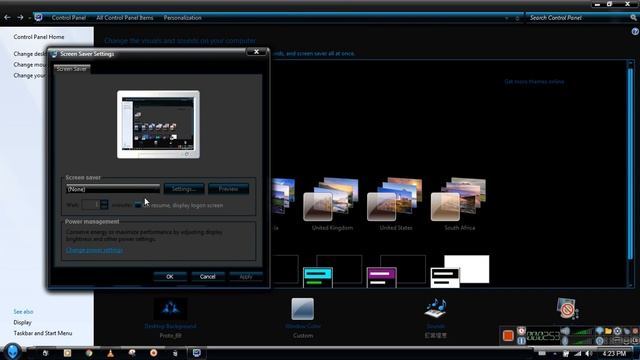Image resolution: width=640 pixels, height=360 pixels.
Task: Pause recording with blue pause button
Action: point(521,340)
